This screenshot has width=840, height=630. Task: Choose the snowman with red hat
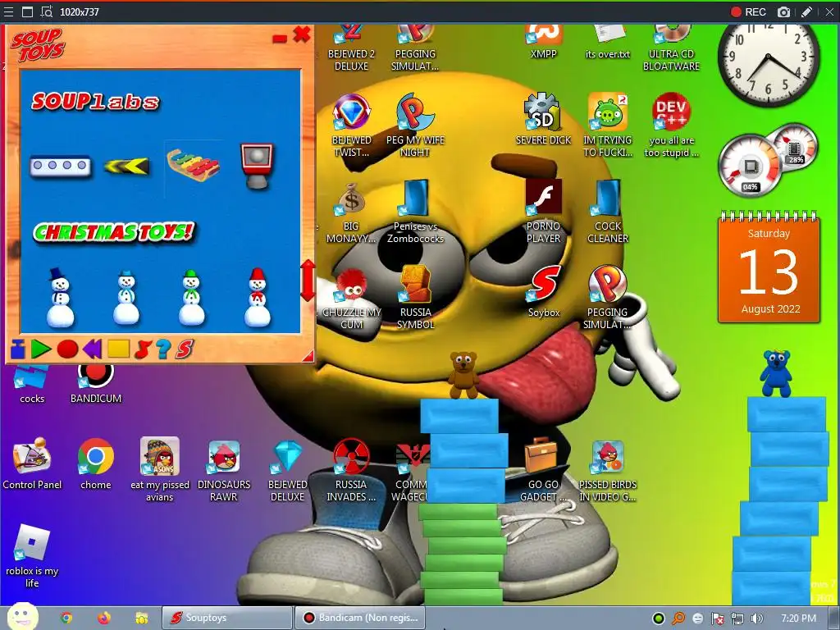click(x=257, y=297)
